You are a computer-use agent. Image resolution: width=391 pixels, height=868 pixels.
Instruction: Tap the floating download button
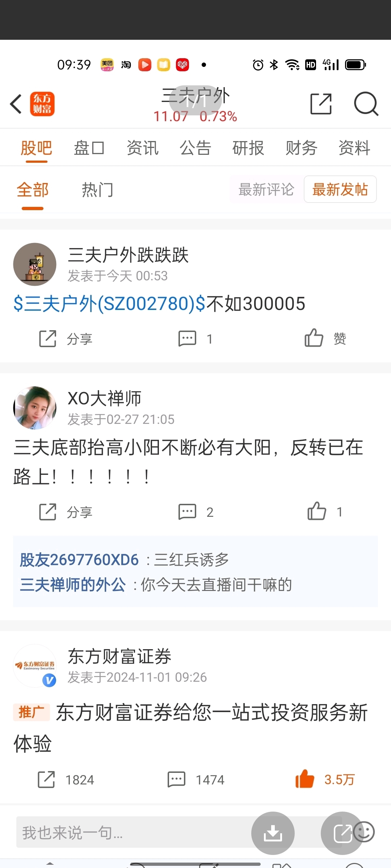tap(273, 833)
